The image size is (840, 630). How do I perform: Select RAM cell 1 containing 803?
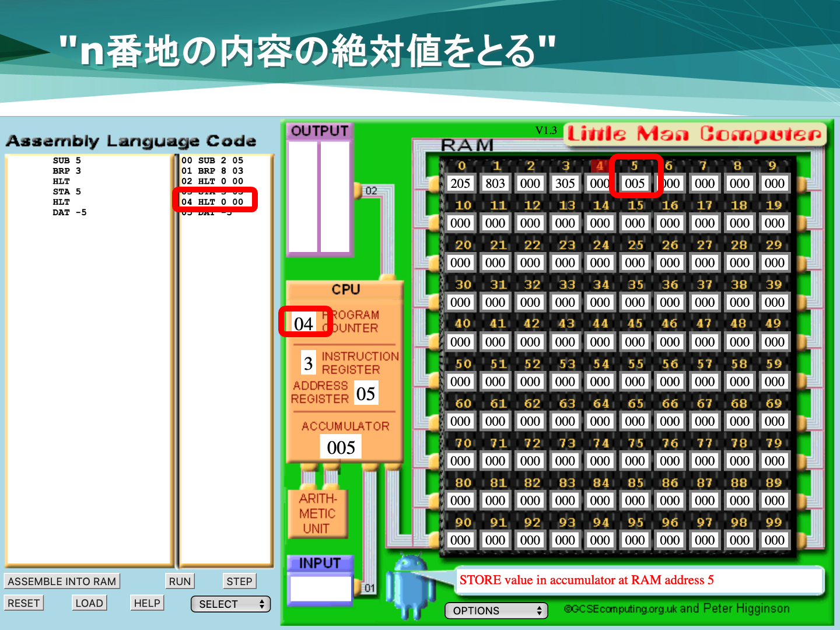[x=495, y=184]
